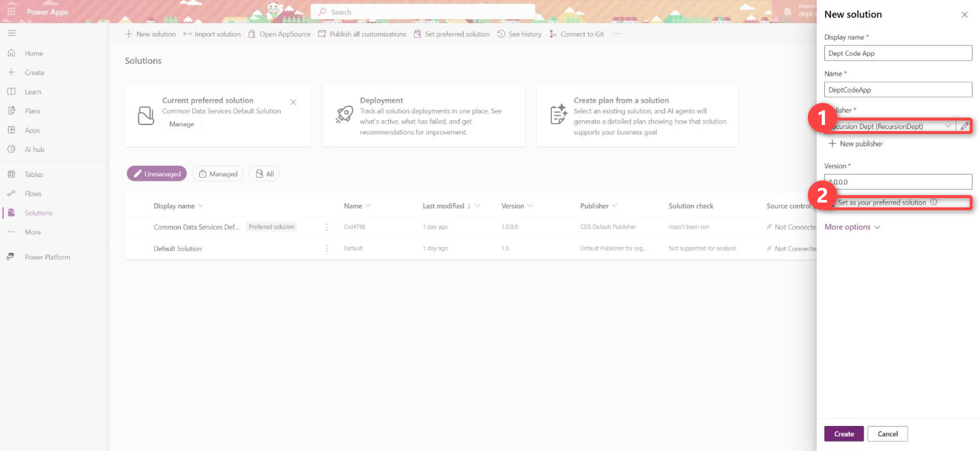Image resolution: width=980 pixels, height=451 pixels.
Task: Open the Name column header dropdown
Action: click(x=357, y=206)
